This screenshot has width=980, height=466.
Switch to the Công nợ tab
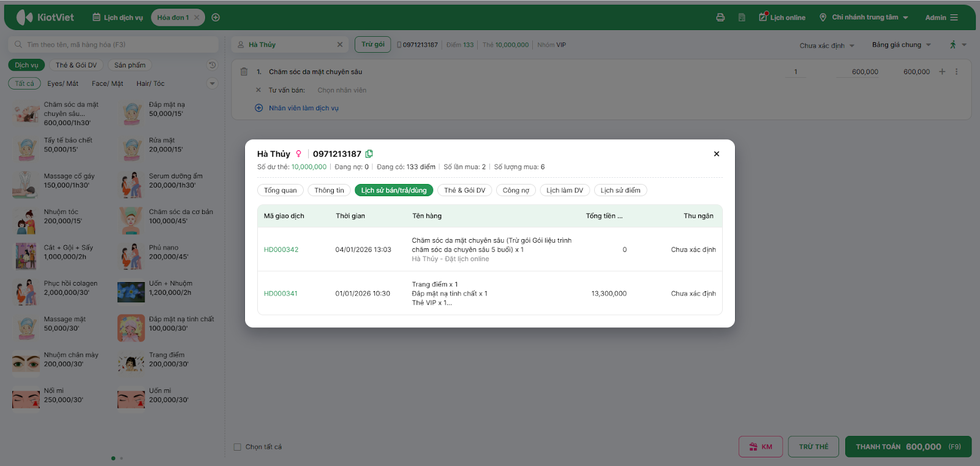coord(516,190)
